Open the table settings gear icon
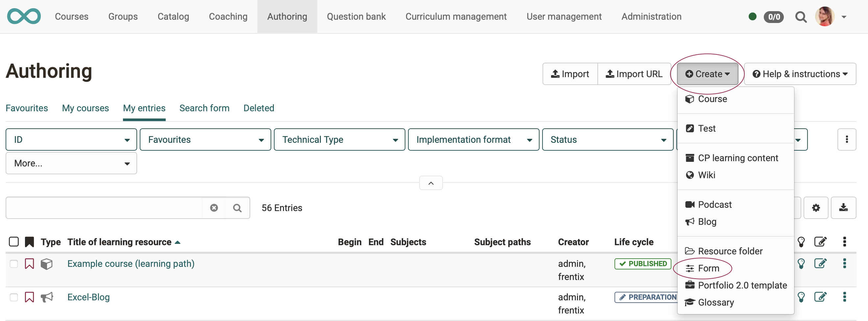 pyautogui.click(x=816, y=208)
